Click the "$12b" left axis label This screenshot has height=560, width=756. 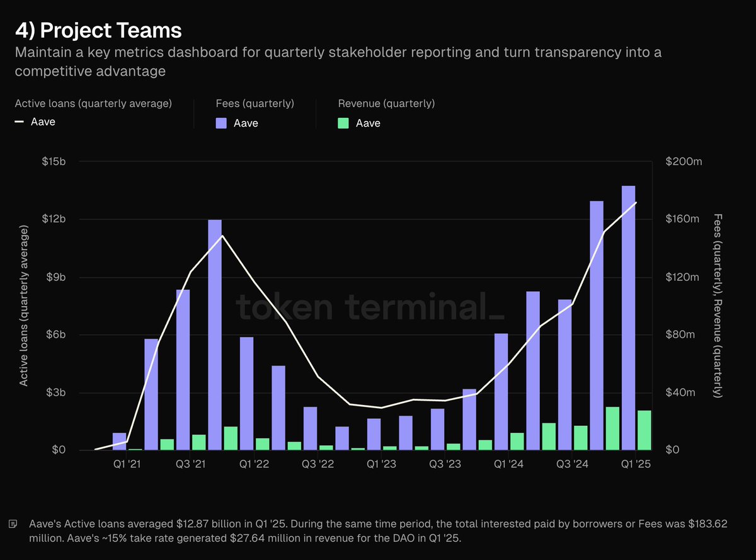pos(54,219)
